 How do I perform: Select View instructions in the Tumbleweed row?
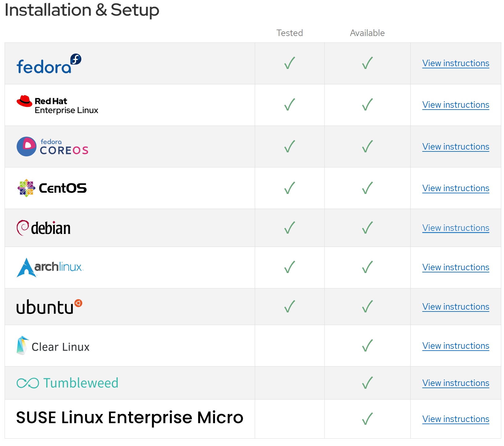click(x=456, y=383)
